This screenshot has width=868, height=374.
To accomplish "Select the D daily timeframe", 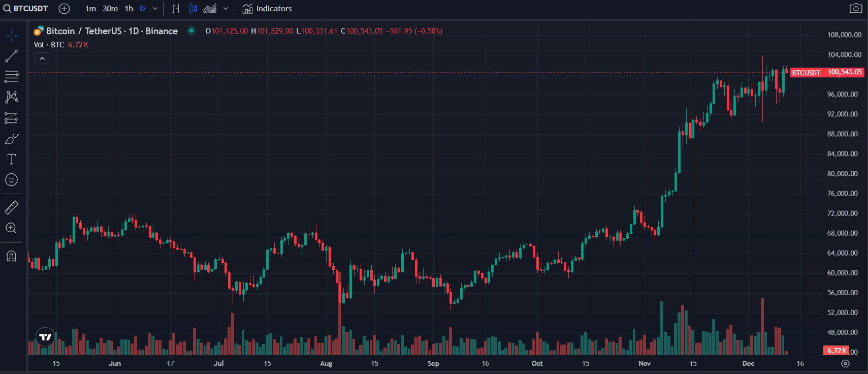I will [x=142, y=9].
